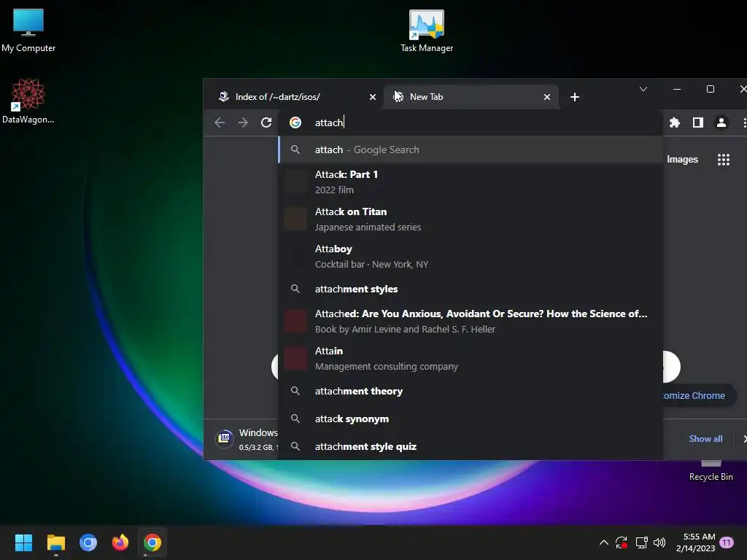Click the Attached book thumbnail
The height and width of the screenshot is (560, 747).
pos(295,321)
